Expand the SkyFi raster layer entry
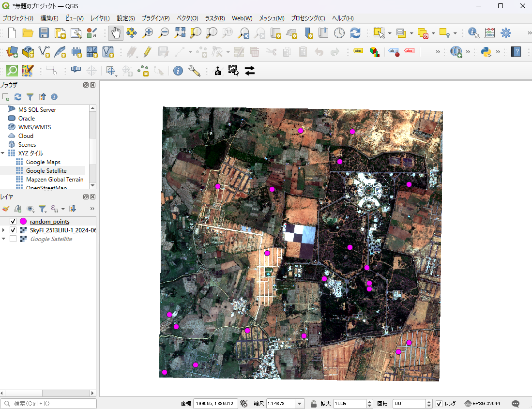Viewport: 532px width, 409px height. pyautogui.click(x=4, y=230)
